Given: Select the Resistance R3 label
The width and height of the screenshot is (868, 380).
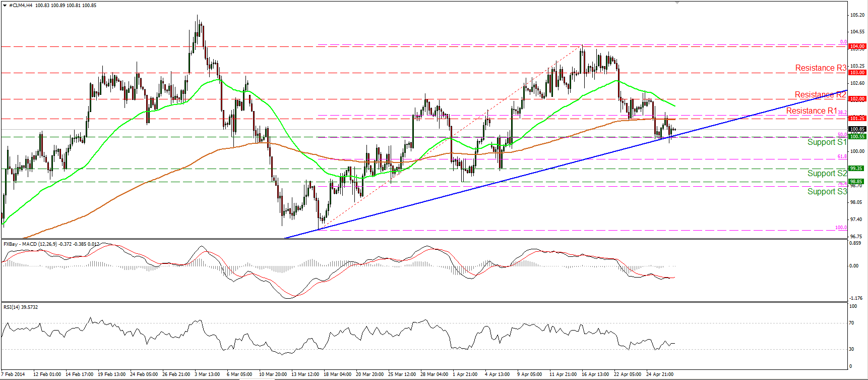Looking at the screenshot, I should tap(821, 68).
